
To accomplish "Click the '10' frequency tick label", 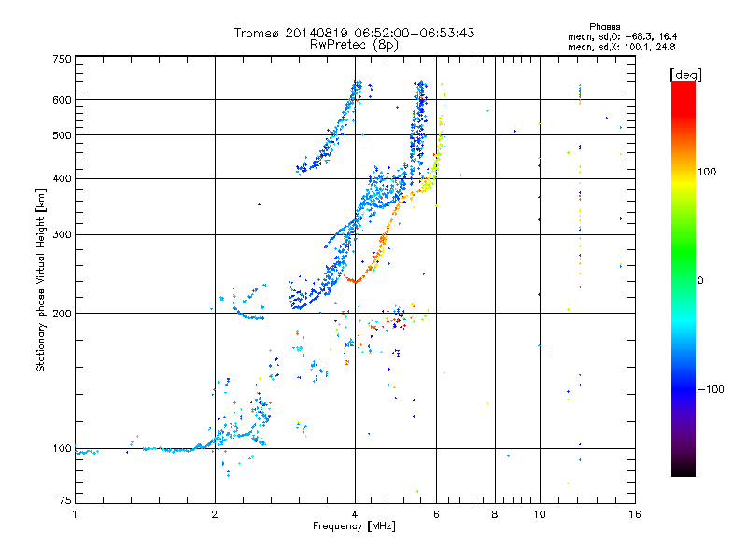I will (x=540, y=514).
